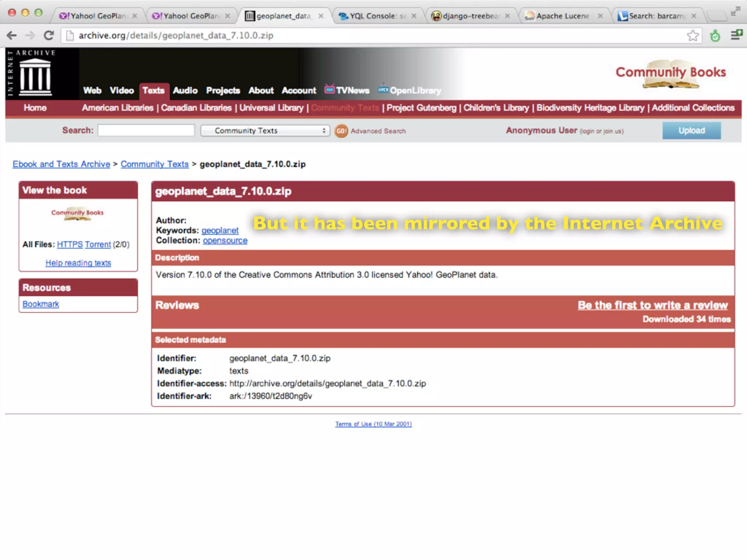747x560 pixels.
Task: Close the Apache Lucene tab
Action: 600,16
